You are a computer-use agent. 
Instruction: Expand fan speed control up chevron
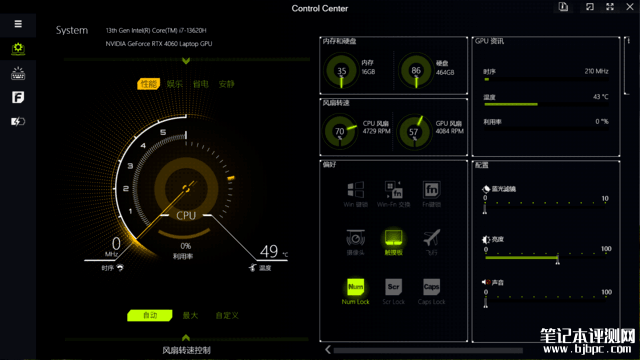coord(186,338)
